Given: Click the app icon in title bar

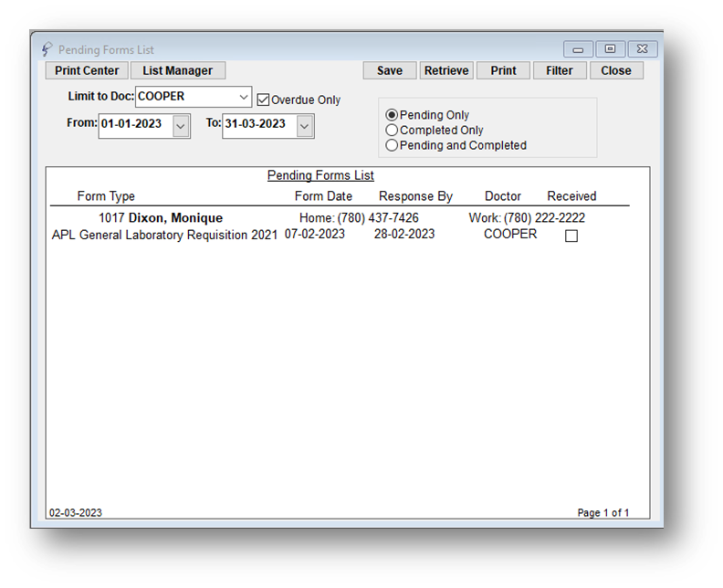Looking at the screenshot, I should [47, 49].
